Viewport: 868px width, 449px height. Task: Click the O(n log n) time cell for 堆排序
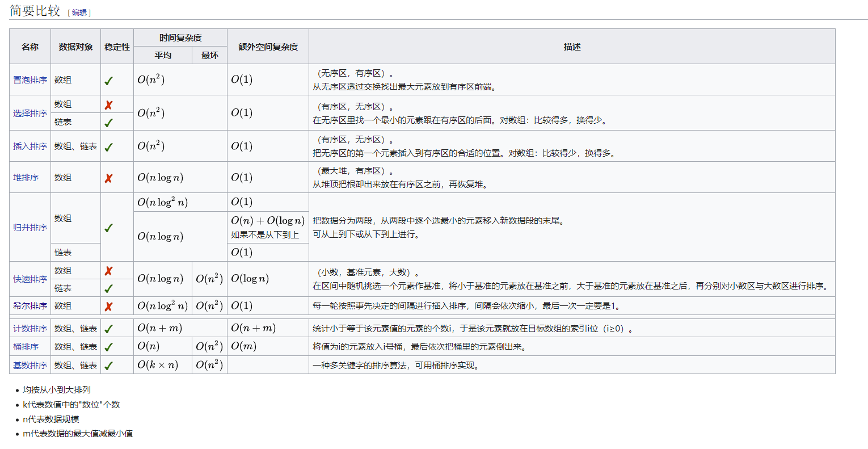[x=180, y=177]
